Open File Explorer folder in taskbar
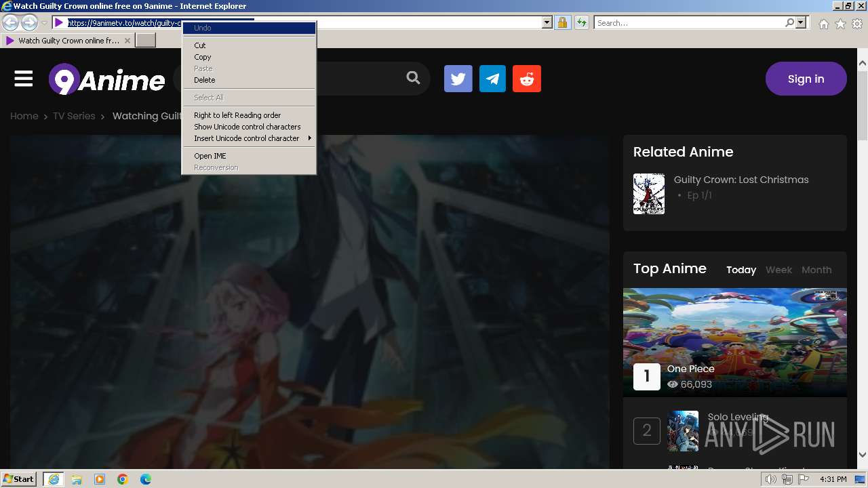Image resolution: width=868 pixels, height=488 pixels. [x=77, y=479]
